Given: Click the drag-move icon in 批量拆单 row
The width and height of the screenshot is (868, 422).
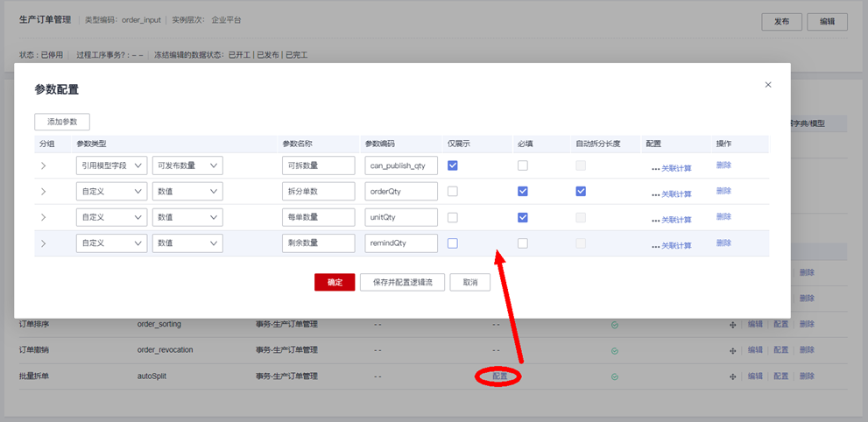Looking at the screenshot, I should click(732, 376).
